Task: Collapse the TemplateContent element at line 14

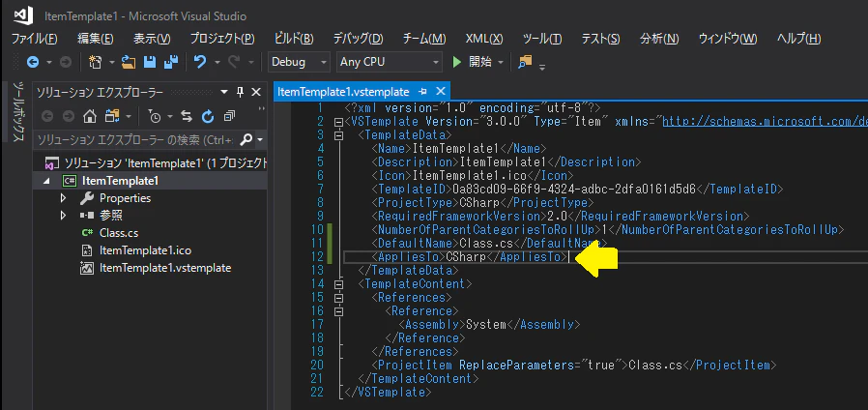Action: tap(338, 283)
